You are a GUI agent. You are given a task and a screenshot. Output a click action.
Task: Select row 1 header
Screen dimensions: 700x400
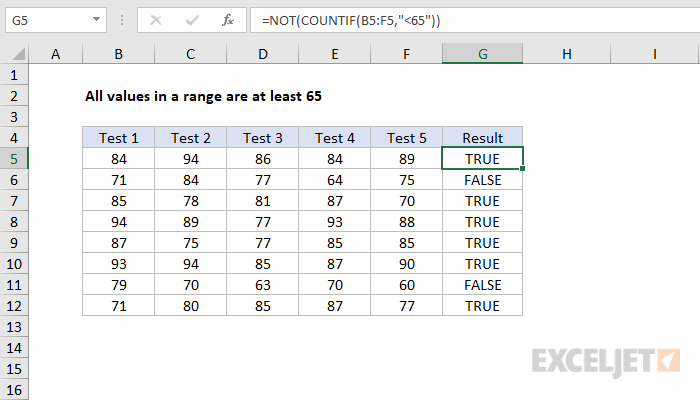(x=14, y=75)
